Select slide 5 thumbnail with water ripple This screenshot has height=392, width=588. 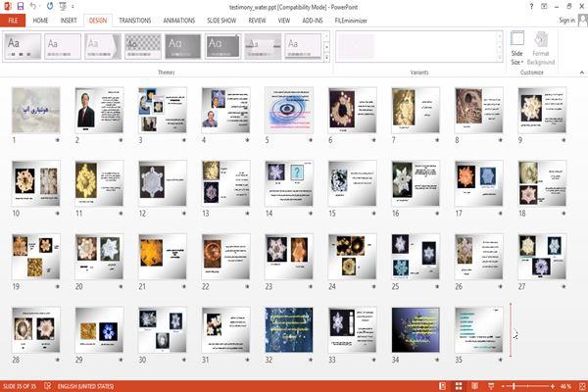click(289, 110)
